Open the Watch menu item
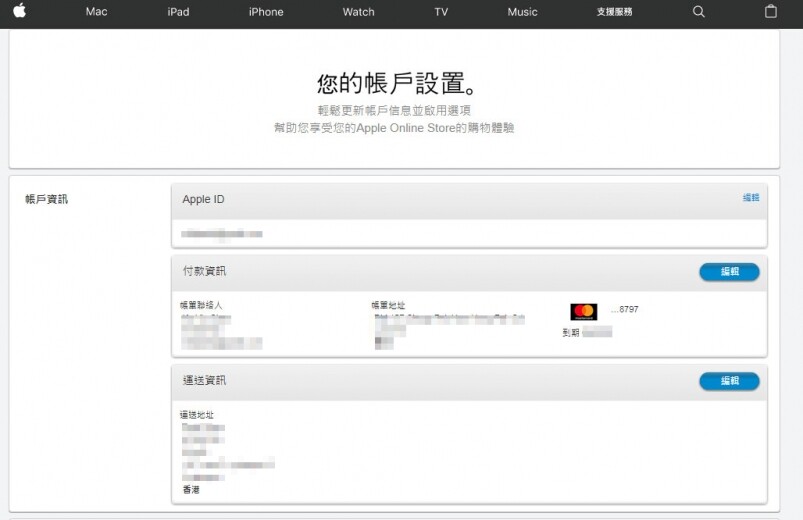Viewport: 803px width, 520px height. click(358, 12)
